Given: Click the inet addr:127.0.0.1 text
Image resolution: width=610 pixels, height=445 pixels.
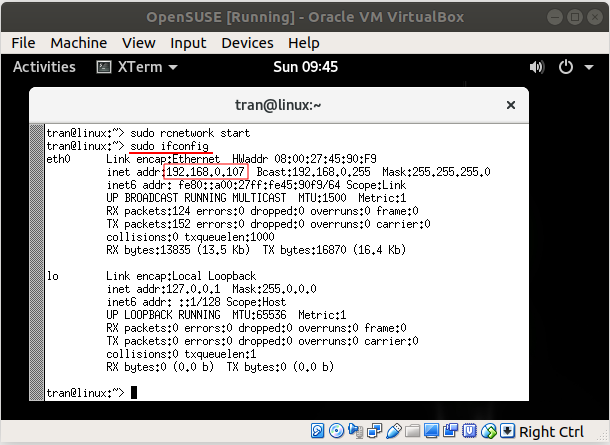Looking at the screenshot, I should [163, 289].
